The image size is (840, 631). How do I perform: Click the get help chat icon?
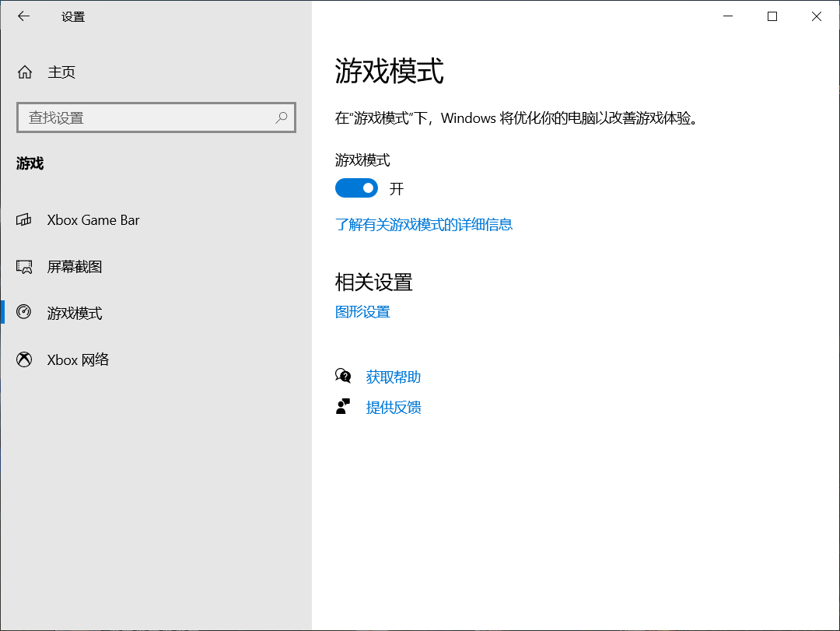(x=343, y=376)
